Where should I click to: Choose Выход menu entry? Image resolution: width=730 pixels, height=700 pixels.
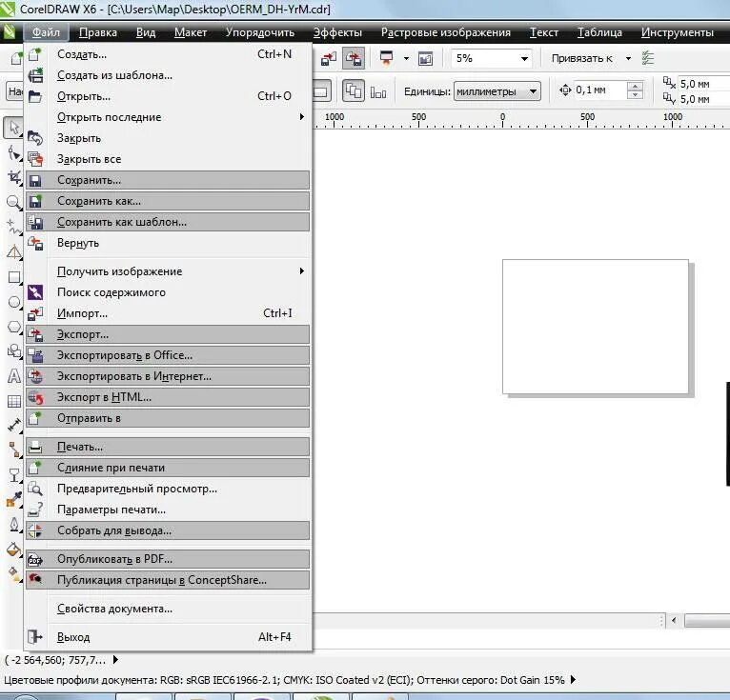pos(168,637)
